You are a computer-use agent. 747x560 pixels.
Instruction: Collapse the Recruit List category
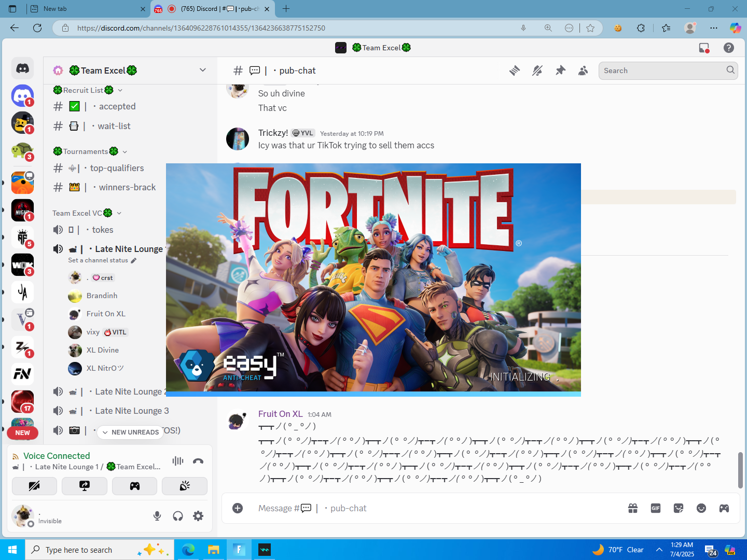pyautogui.click(x=88, y=90)
